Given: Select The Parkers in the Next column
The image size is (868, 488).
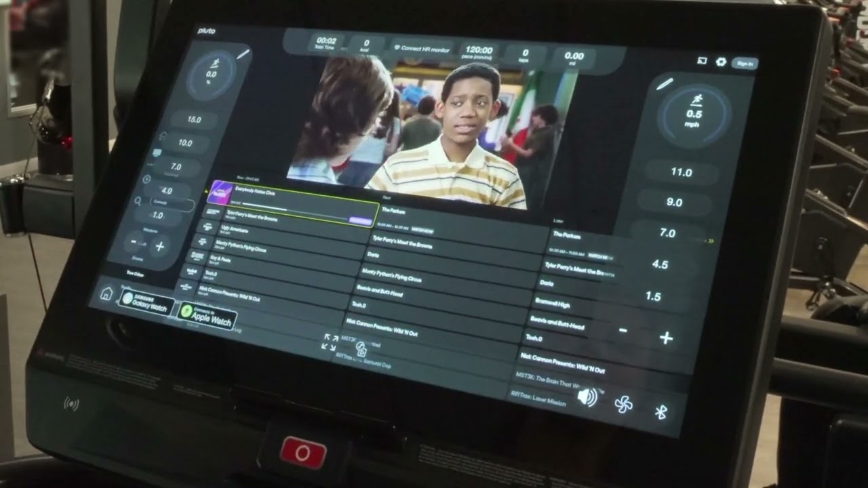Looking at the screenshot, I should [x=394, y=210].
